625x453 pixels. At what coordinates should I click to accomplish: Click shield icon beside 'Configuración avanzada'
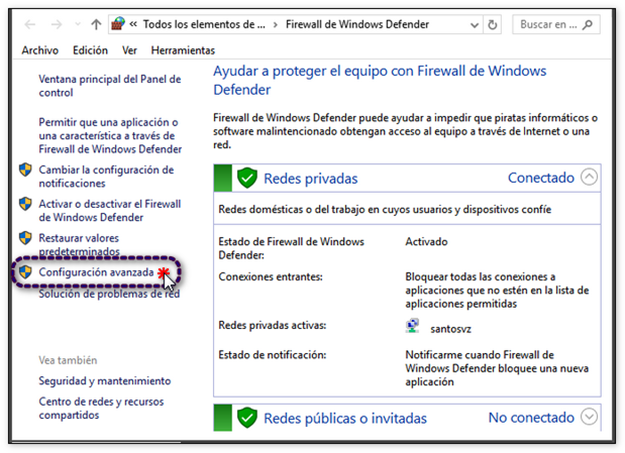[x=26, y=272]
